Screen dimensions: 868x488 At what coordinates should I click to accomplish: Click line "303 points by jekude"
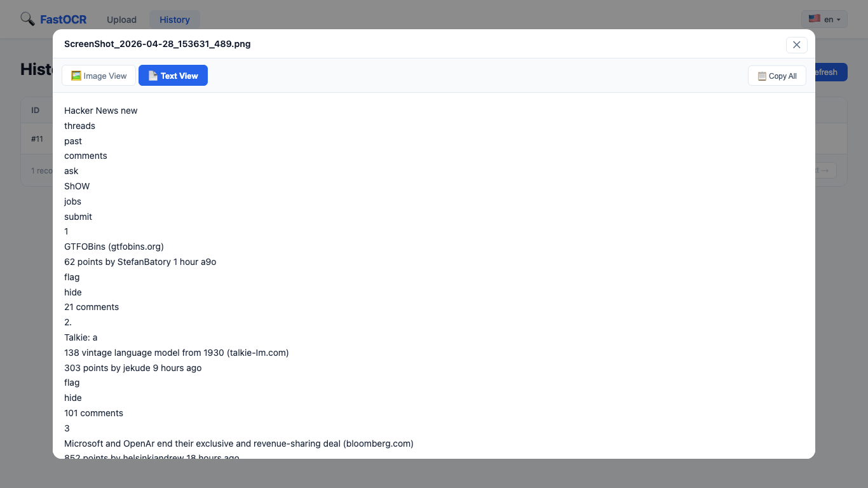(x=133, y=368)
